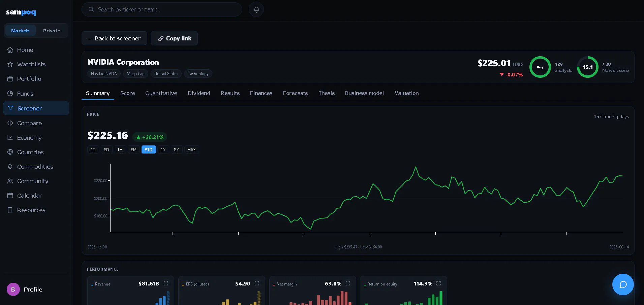
Task: Select the 1Y price range
Action: [x=163, y=150]
